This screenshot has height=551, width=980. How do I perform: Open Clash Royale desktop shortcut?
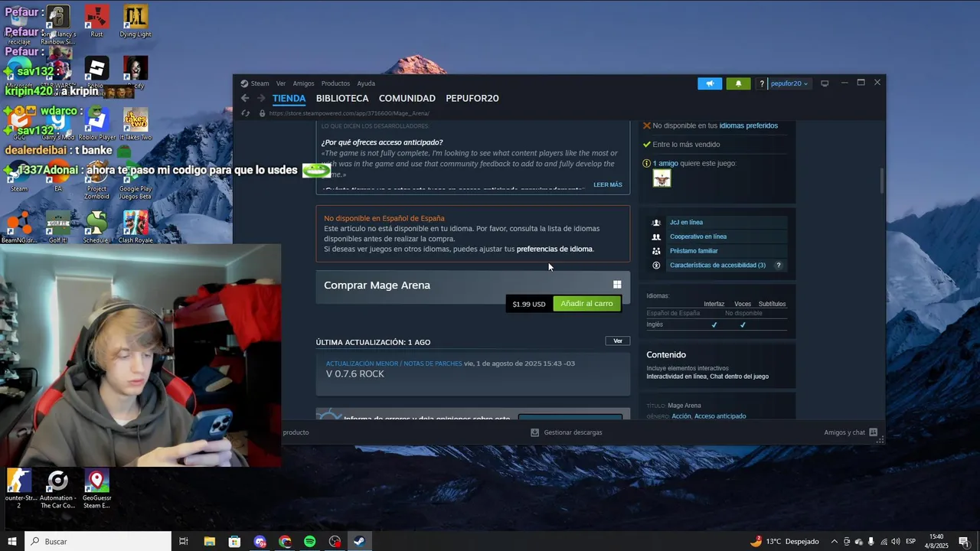pyautogui.click(x=136, y=226)
